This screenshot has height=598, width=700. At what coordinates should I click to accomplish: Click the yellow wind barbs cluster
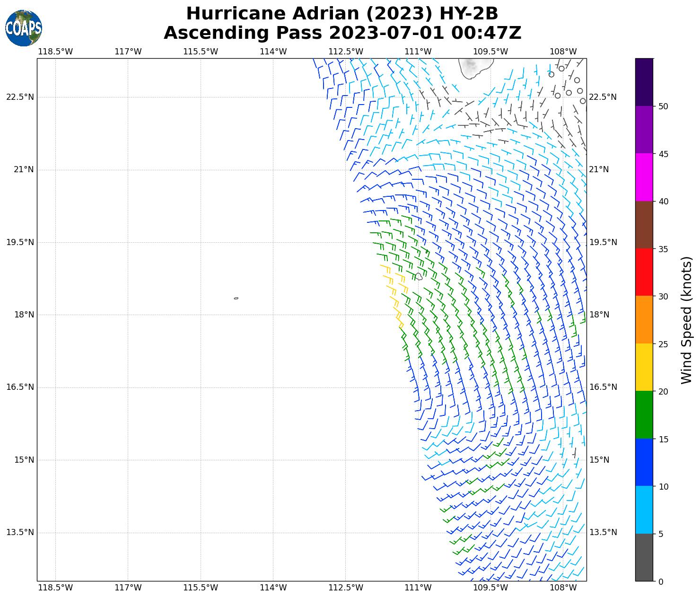[394, 293]
